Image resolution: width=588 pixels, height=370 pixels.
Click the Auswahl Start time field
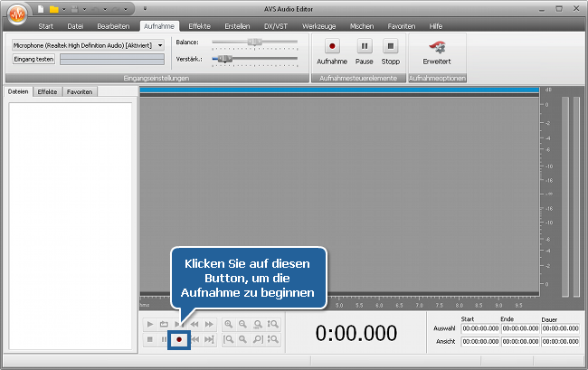point(480,328)
